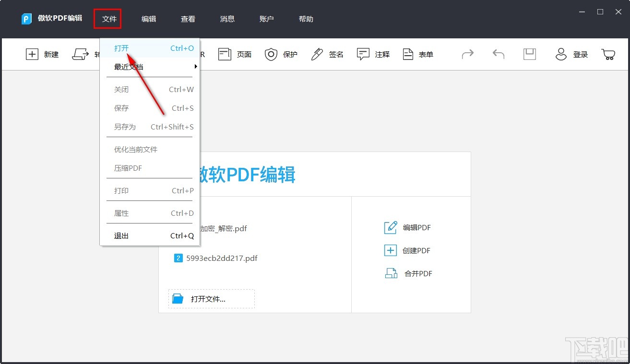Click the Save disk icon in toolbar
This screenshot has height=364, width=630.
pos(529,54)
